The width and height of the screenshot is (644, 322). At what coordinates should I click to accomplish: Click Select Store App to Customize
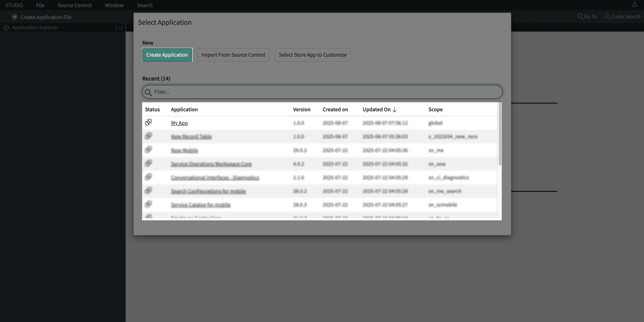click(x=312, y=55)
